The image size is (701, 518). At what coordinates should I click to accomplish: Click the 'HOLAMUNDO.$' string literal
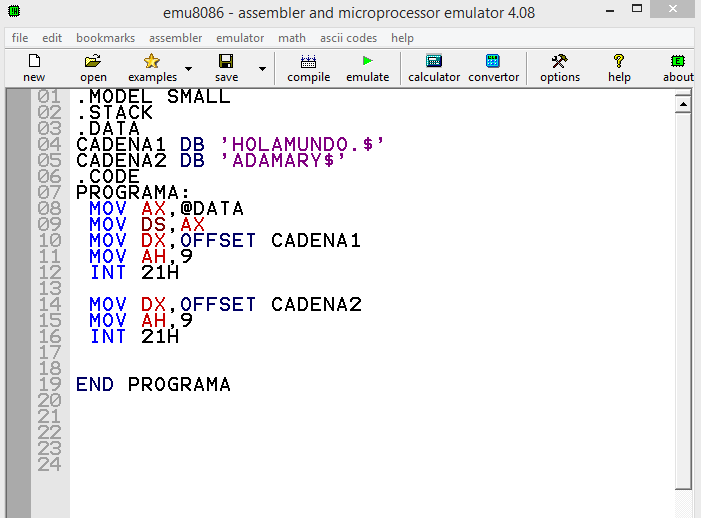[x=303, y=144]
